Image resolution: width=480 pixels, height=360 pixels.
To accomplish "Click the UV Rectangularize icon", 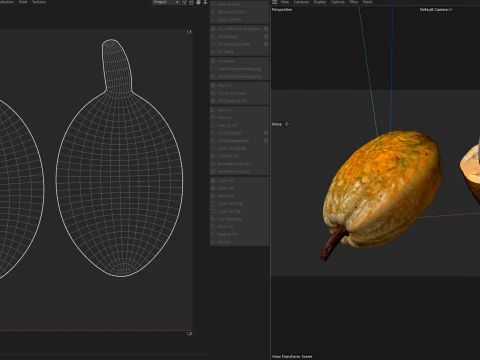I will tap(213, 141).
